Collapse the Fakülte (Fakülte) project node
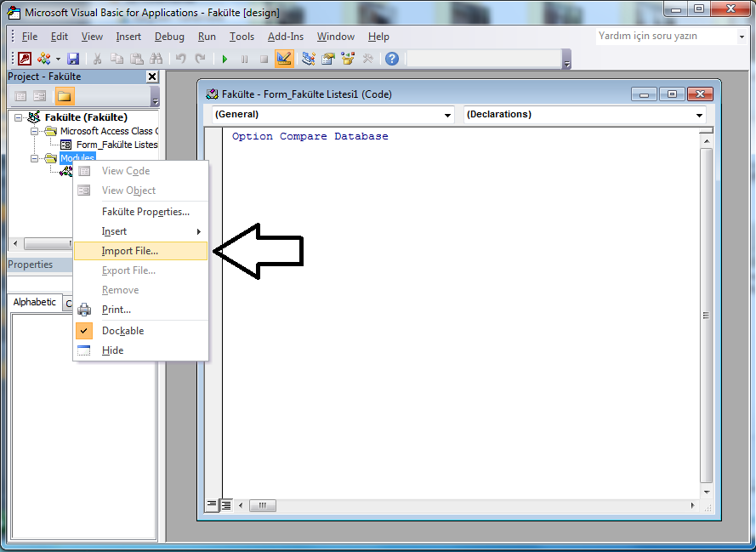 [x=19, y=117]
